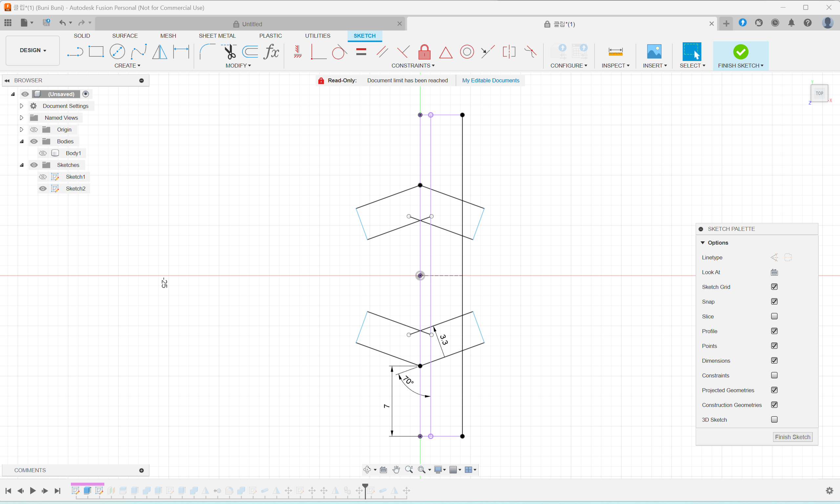
Task: Choose the 2-Point Rectangle tool
Action: point(96,51)
